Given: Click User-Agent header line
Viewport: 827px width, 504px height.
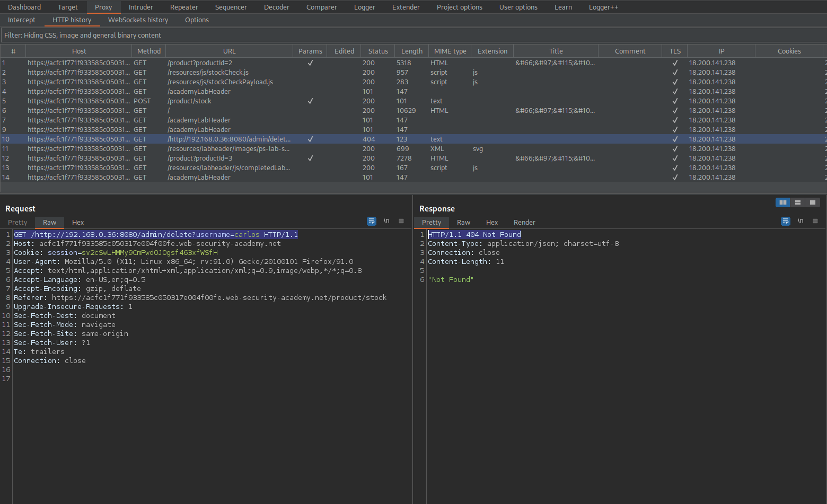Looking at the screenshot, I should (x=183, y=261).
